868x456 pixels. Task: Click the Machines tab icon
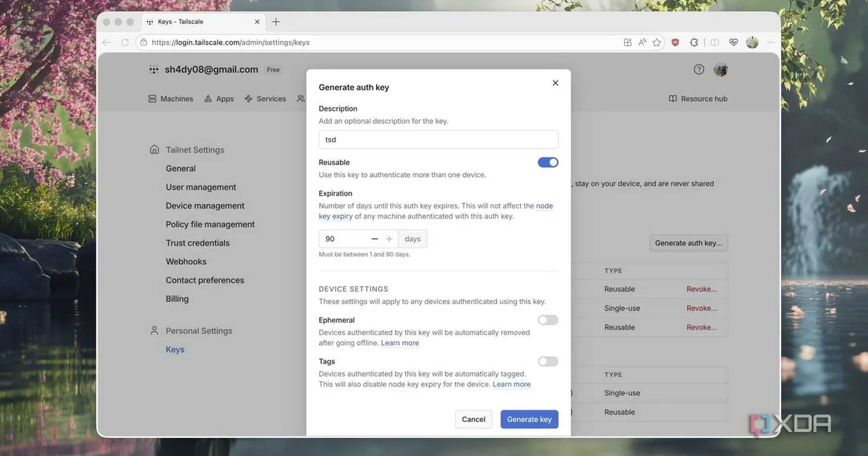click(152, 98)
